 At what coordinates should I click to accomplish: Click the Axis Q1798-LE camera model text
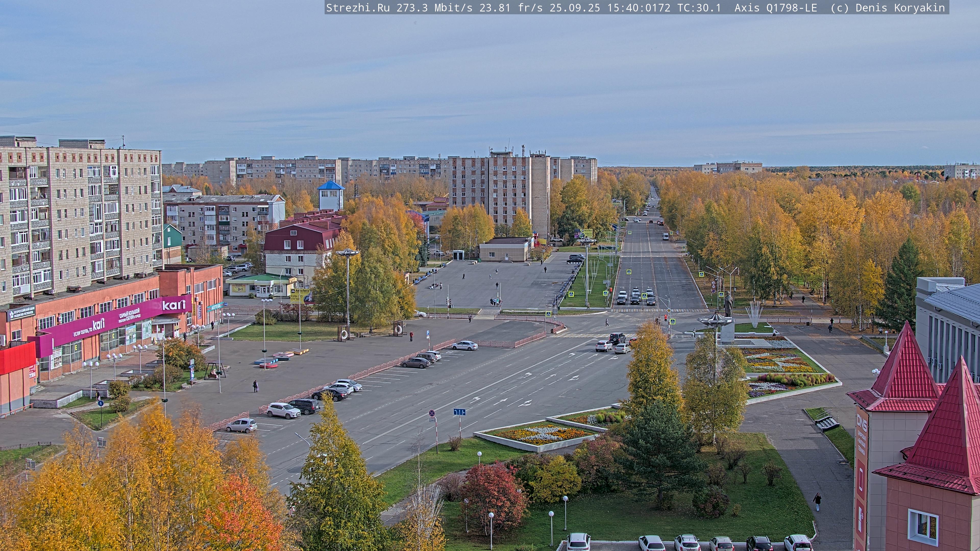tap(775, 8)
